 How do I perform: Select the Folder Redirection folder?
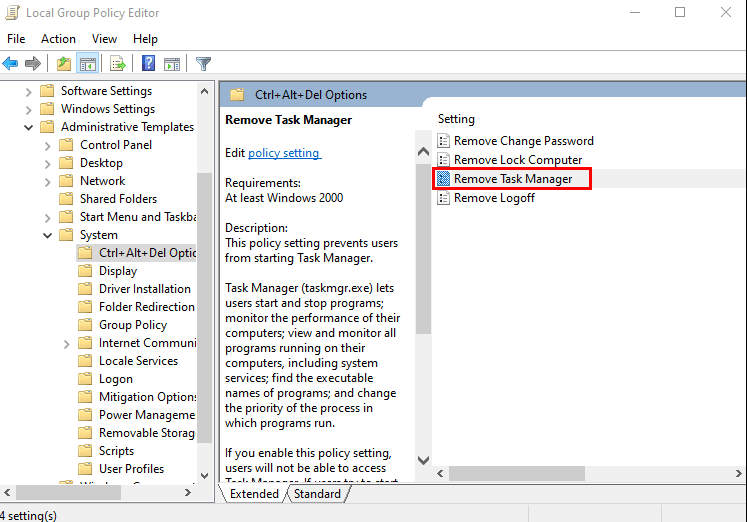[147, 307]
